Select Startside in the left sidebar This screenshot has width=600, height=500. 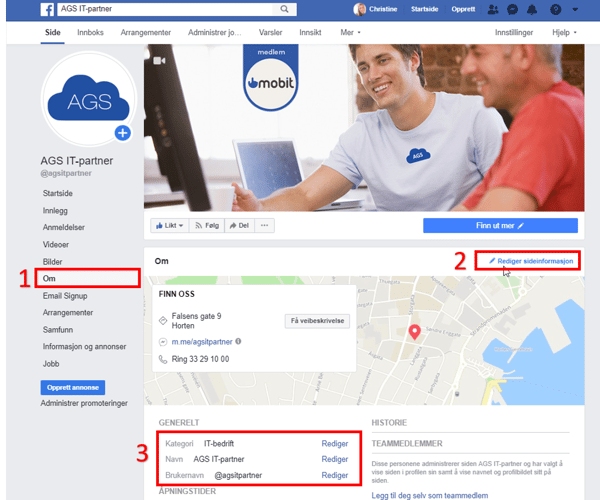coord(58,193)
